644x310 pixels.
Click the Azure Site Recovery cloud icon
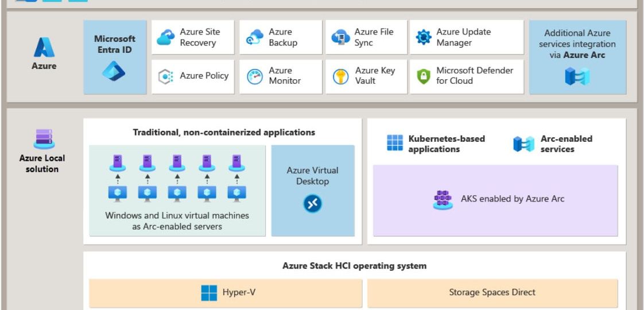(x=166, y=36)
